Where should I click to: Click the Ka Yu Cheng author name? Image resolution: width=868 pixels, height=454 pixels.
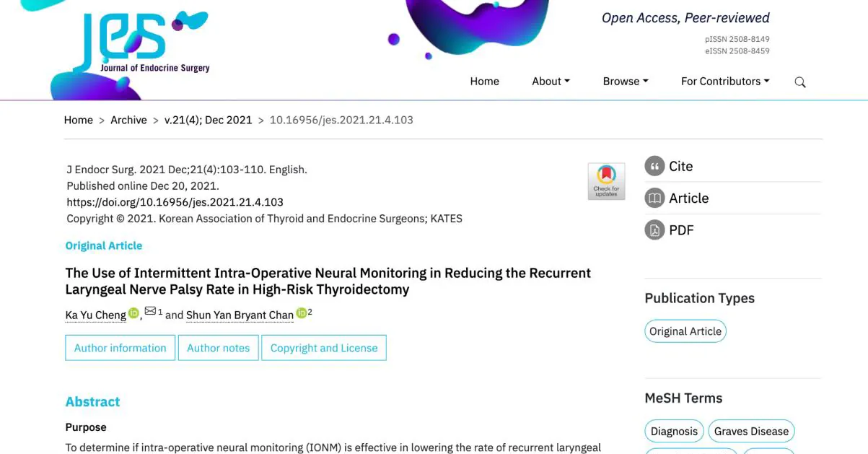pyautogui.click(x=96, y=315)
